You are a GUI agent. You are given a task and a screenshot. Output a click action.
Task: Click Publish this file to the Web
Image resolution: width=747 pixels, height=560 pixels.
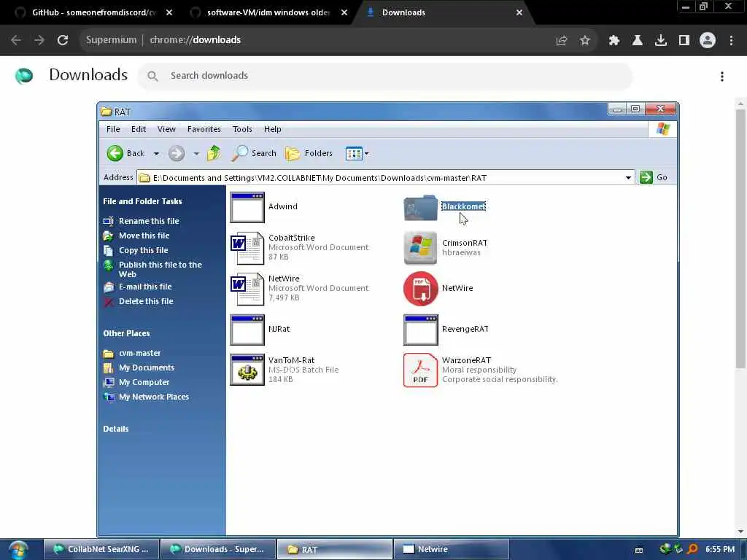pos(160,269)
